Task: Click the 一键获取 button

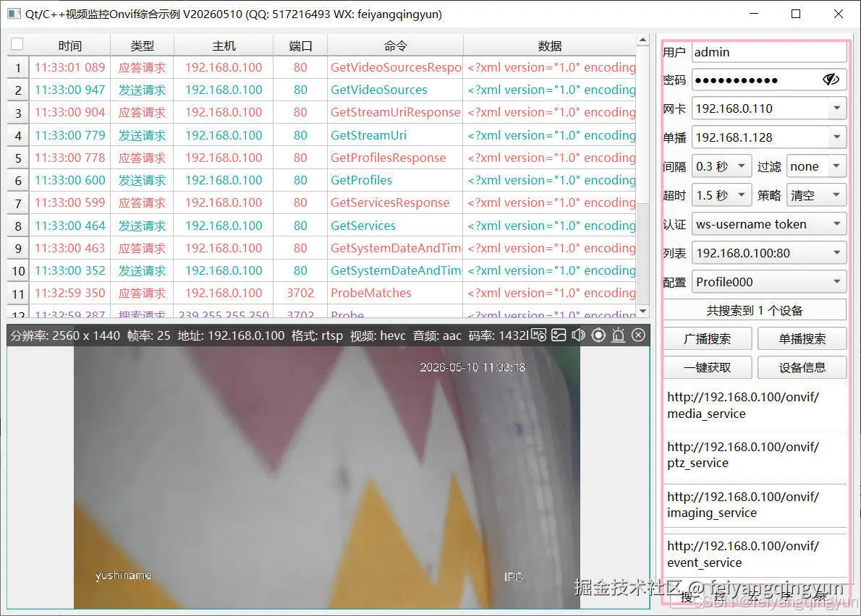Action: [708, 367]
